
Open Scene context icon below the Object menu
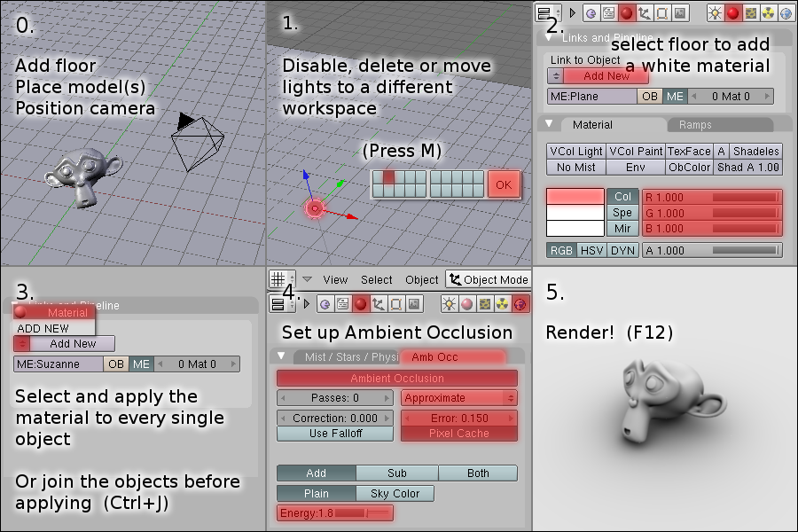pyautogui.click(x=414, y=304)
